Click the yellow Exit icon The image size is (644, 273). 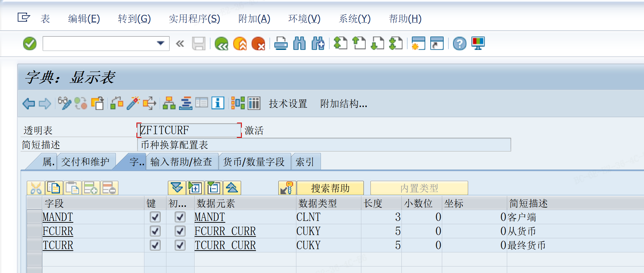point(240,44)
